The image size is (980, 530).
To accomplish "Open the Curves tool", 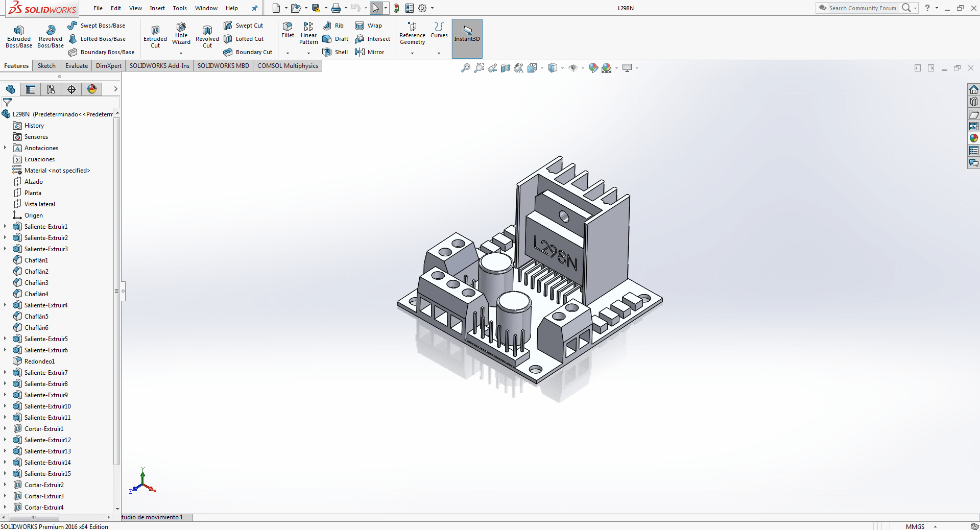I will [439, 30].
